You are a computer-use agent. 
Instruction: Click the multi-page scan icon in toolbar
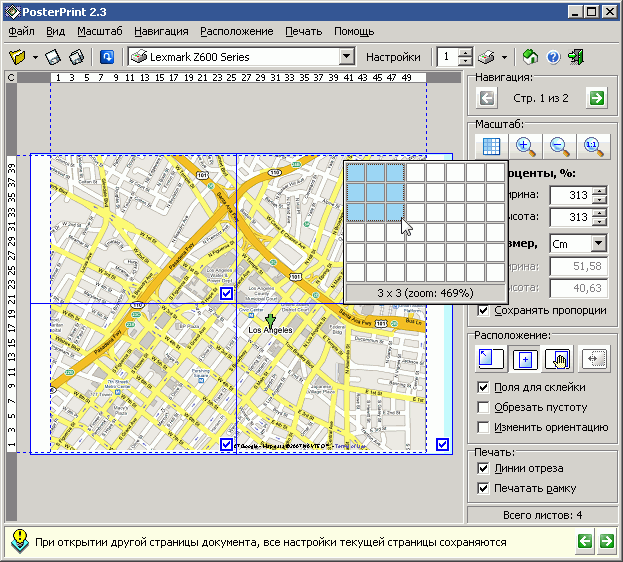tap(77, 57)
